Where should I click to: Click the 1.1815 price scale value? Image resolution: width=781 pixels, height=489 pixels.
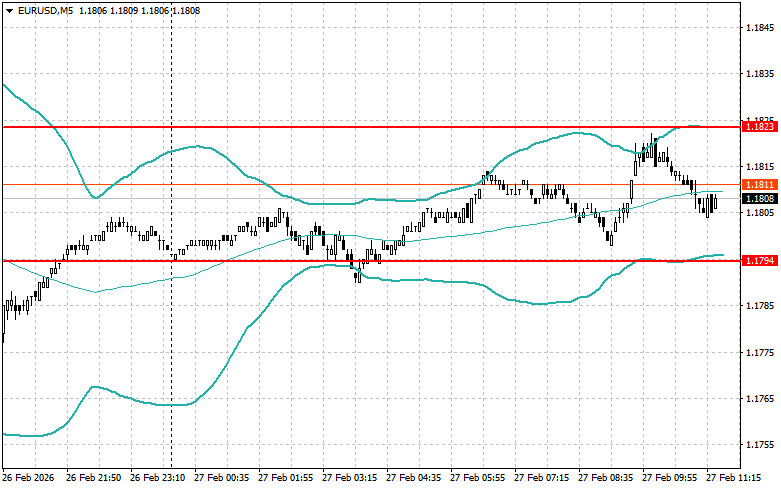pyautogui.click(x=760, y=166)
